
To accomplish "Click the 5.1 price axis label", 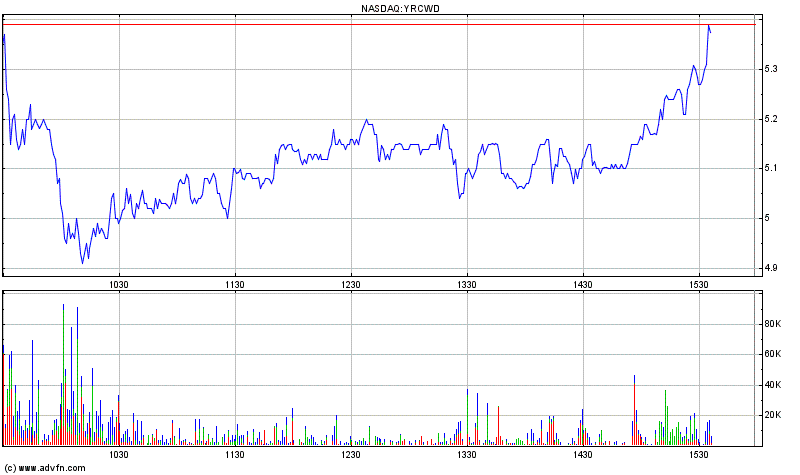I will 770,168.
